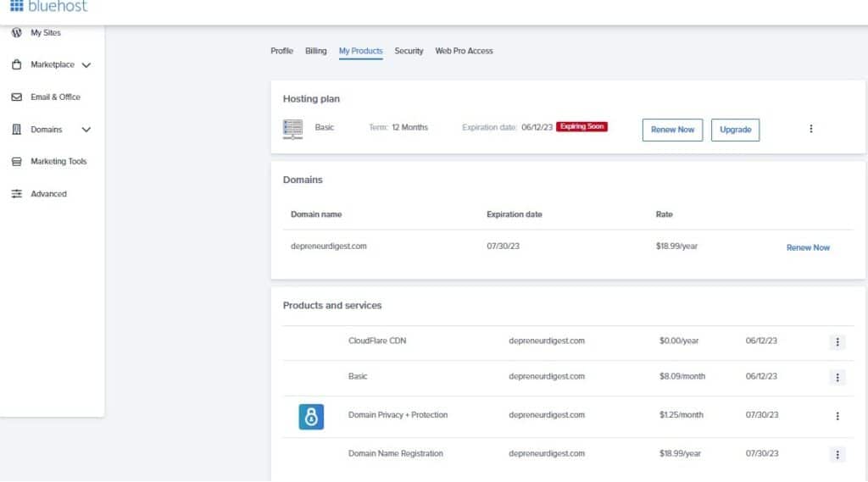This screenshot has width=868, height=482.
Task: Click the Domain Privacy padlock icon
Action: [x=311, y=416]
